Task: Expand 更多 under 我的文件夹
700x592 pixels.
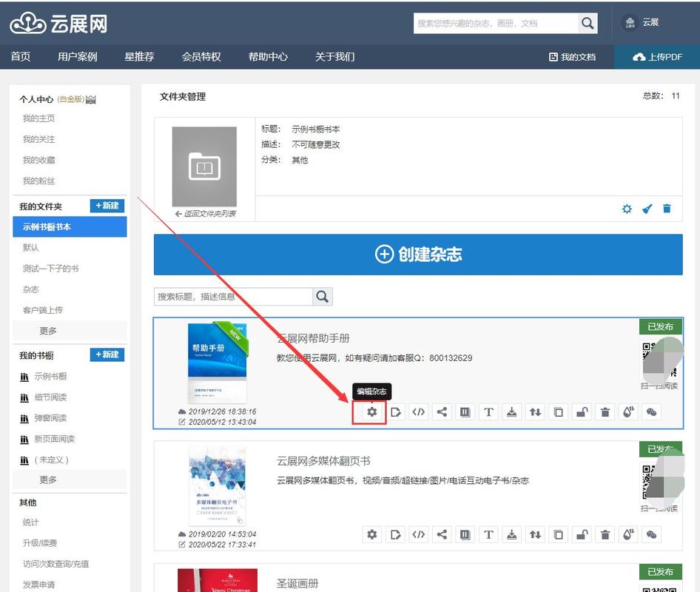Action: pos(48,331)
